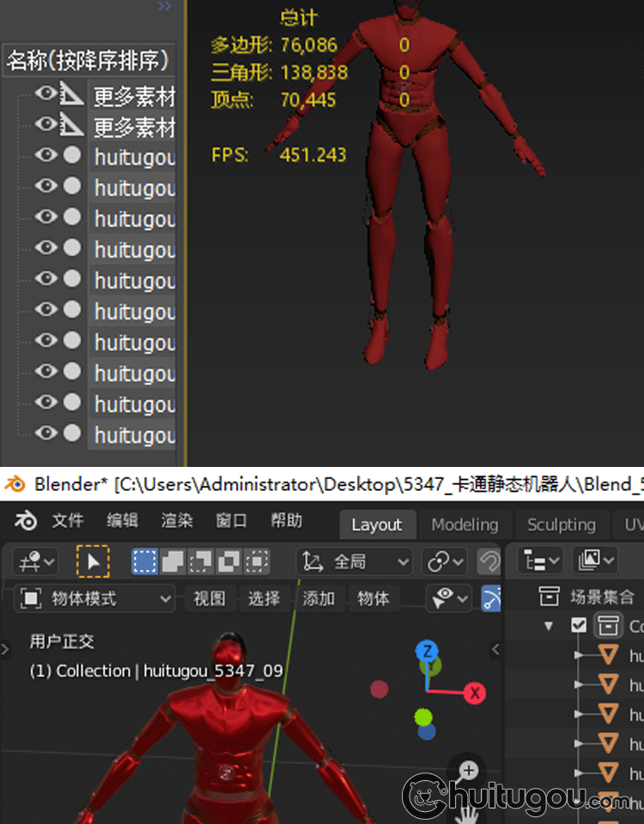Open the 物体模式 object mode dropdown
The height and width of the screenshot is (824, 644).
point(94,598)
